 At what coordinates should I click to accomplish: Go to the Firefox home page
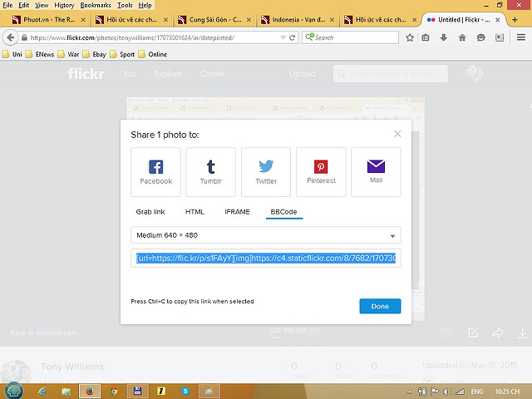click(462, 37)
